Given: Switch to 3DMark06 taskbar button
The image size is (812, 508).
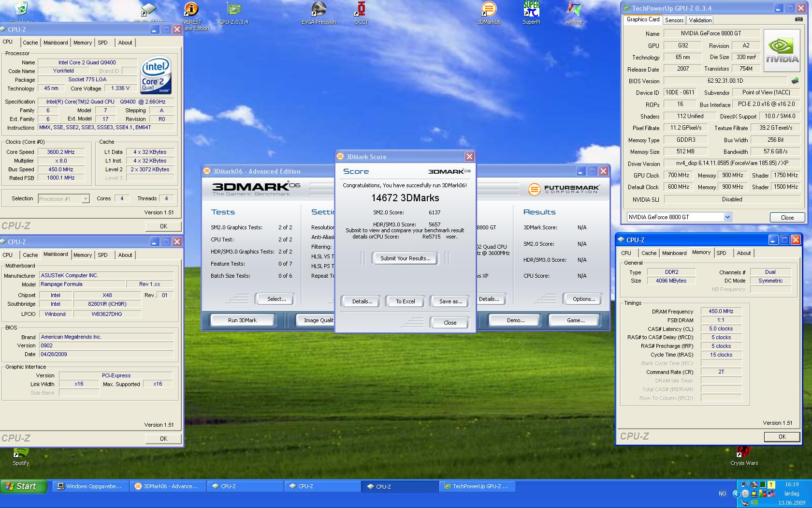Looking at the screenshot, I should point(168,486).
